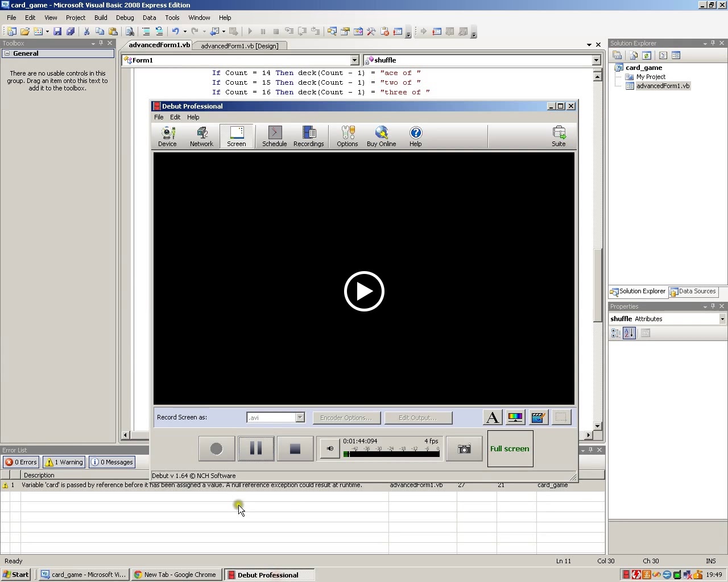Viewport: 728px width, 582px height.
Task: Toggle the 0 Errors filter
Action: (21, 462)
